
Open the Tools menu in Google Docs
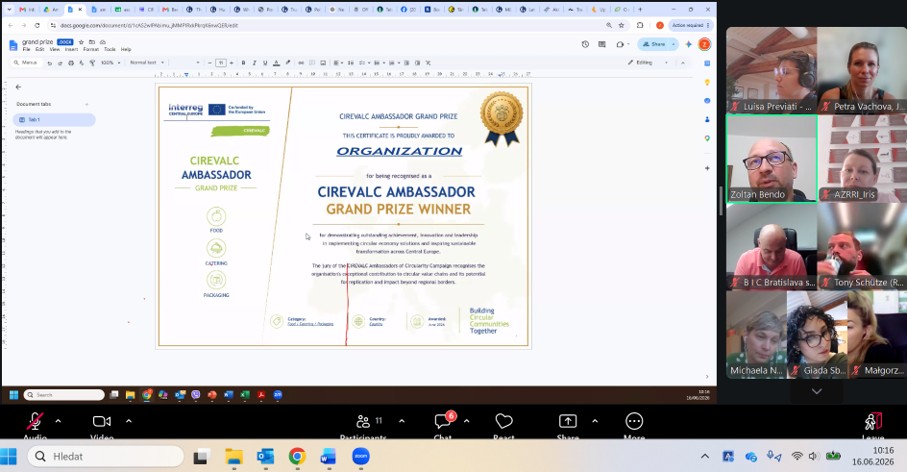(x=110, y=50)
